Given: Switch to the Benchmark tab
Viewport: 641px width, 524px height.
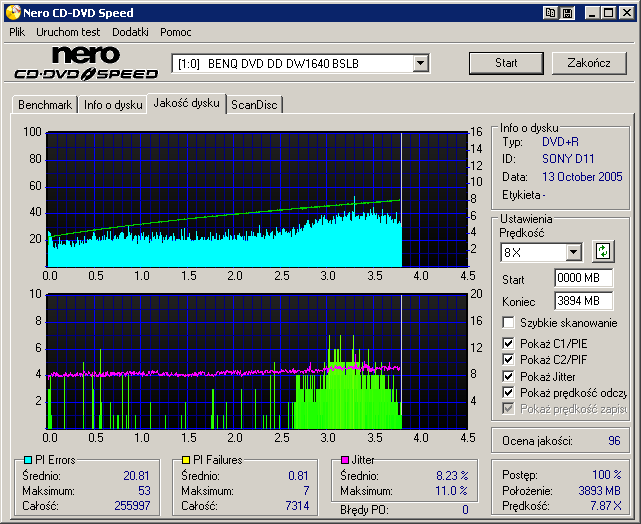Looking at the screenshot, I should tap(45, 105).
